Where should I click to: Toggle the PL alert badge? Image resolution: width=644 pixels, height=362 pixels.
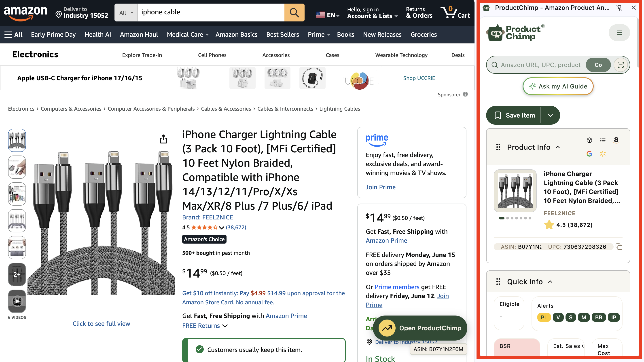(544, 317)
